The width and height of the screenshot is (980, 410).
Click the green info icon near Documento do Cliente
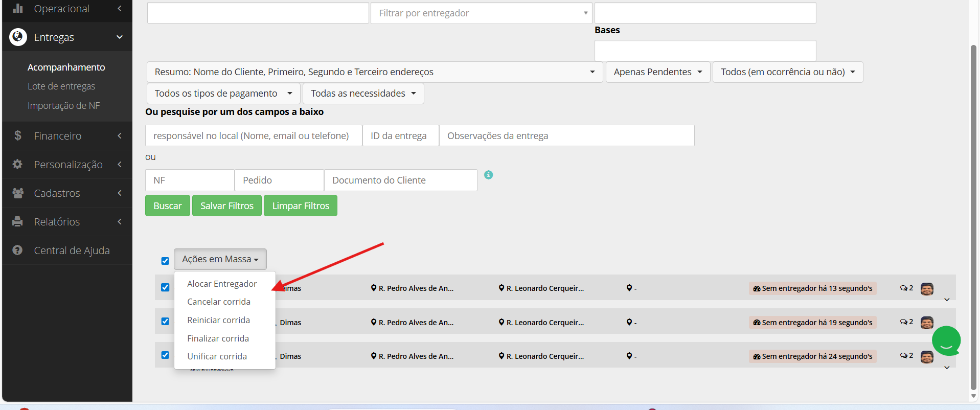click(489, 175)
